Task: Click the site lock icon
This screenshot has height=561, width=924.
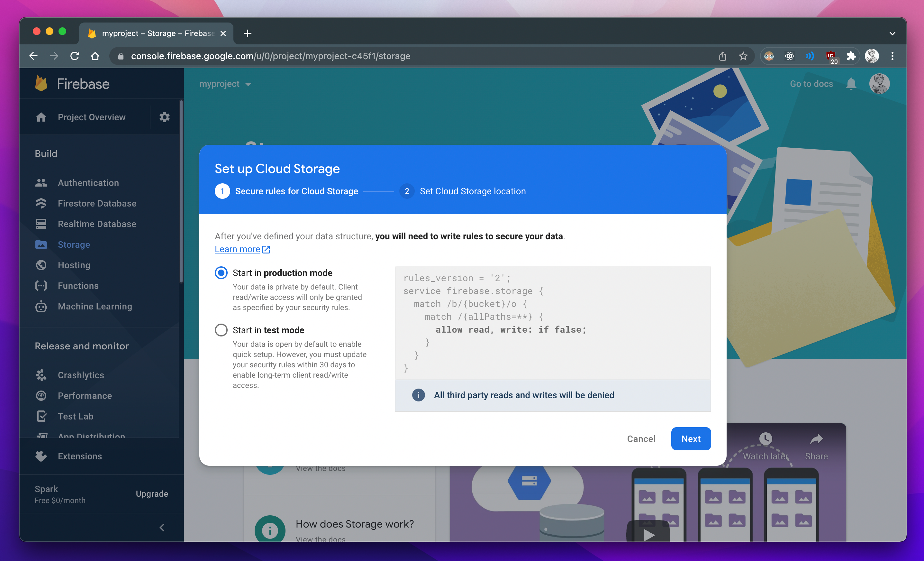Action: point(120,56)
